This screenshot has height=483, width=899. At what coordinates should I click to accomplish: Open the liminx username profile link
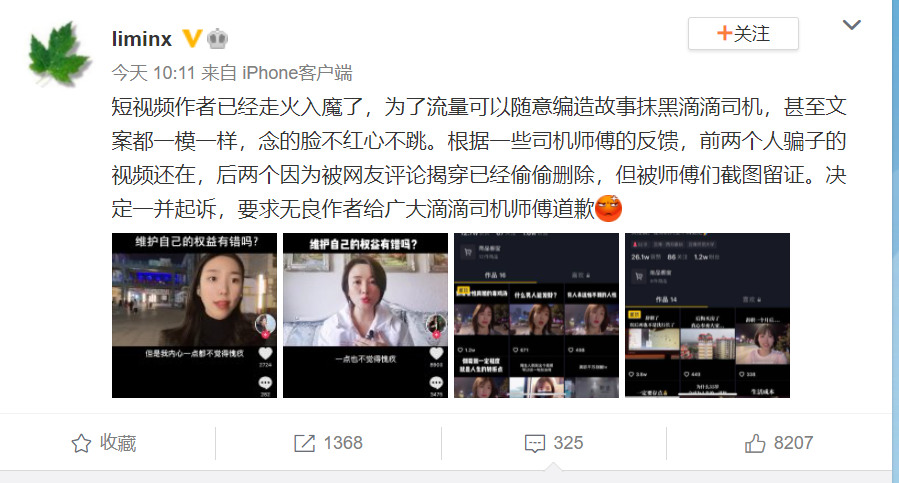142,39
